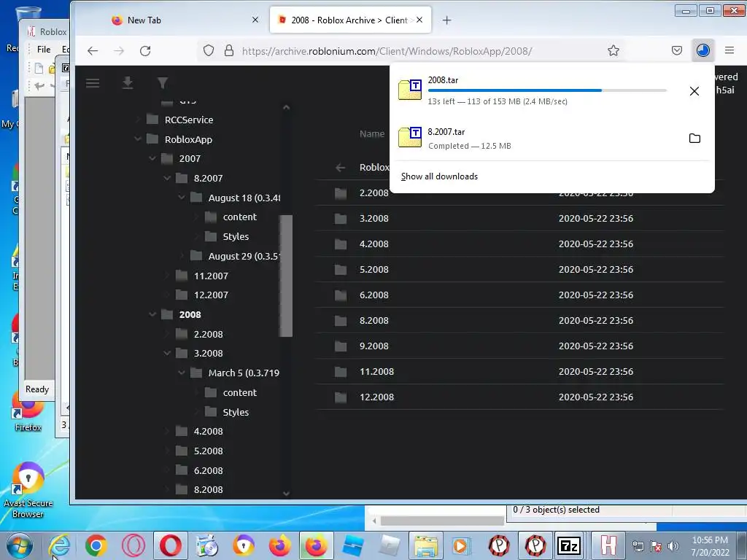Click the 8.2007.tar file icon in downloads
This screenshot has height=560, width=747.
[x=410, y=137]
